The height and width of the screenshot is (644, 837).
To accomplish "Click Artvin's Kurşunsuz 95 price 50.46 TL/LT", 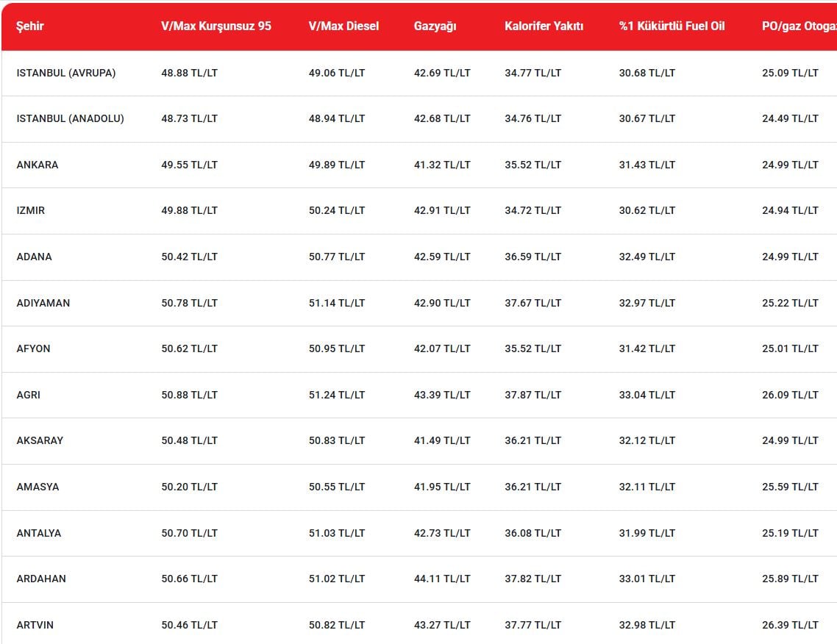I will (x=190, y=625).
